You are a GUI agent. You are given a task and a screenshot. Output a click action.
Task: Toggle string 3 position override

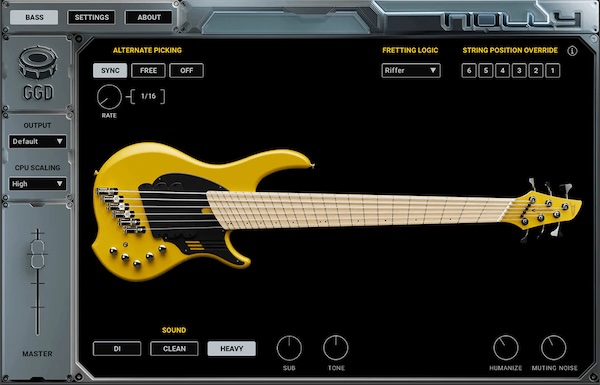tap(519, 71)
